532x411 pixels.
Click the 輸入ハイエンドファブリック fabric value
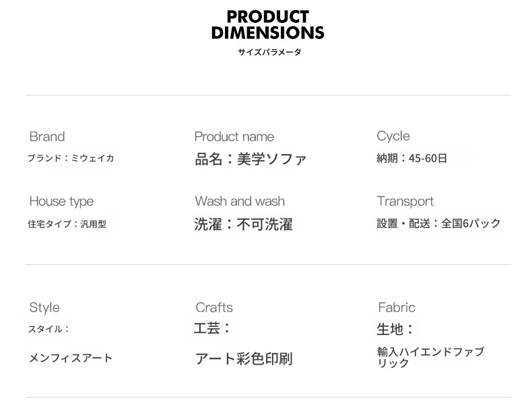pyautogui.click(x=430, y=357)
